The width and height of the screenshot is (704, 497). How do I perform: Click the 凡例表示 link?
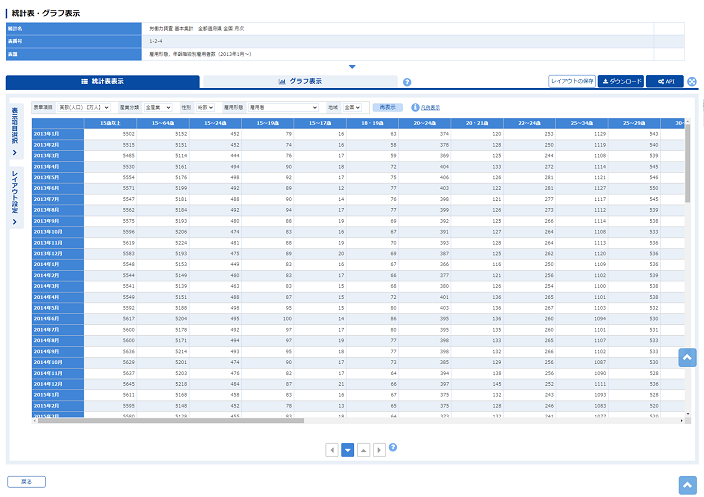tap(429, 107)
